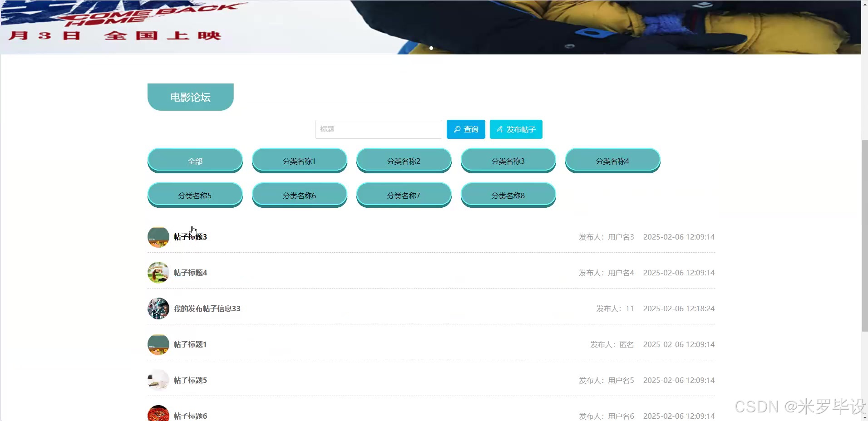
Task: Click the banner carousel indicator dot
Action: [x=431, y=48]
